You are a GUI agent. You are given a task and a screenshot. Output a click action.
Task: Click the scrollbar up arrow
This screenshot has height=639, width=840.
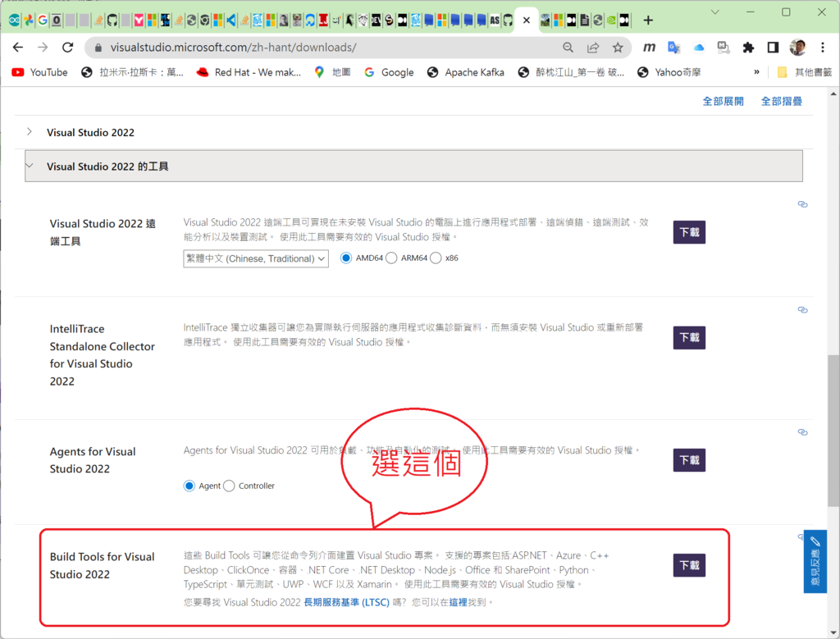(x=833, y=94)
